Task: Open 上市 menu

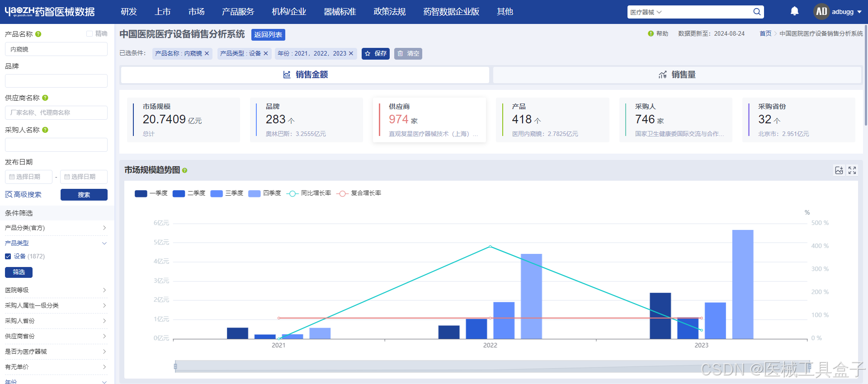Action: click(x=163, y=12)
